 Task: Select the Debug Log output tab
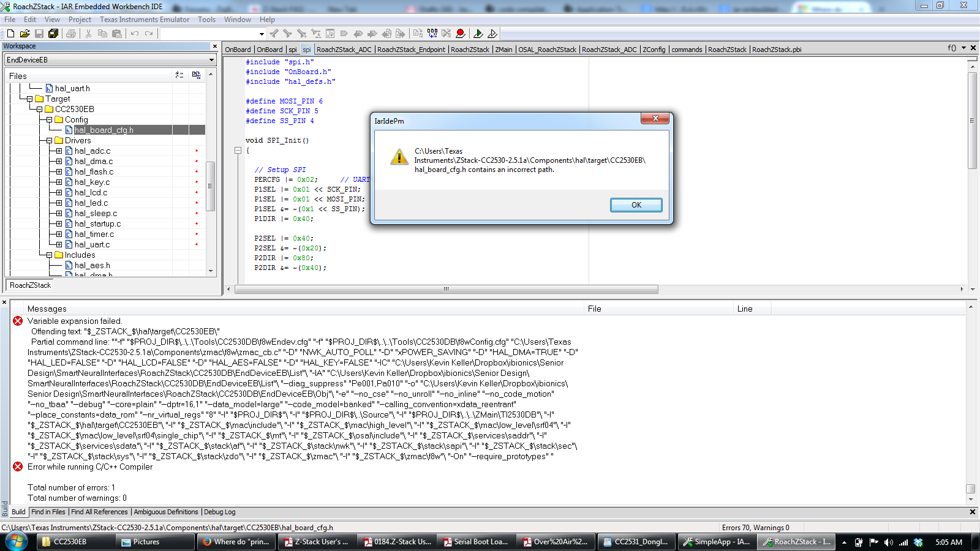pos(219,512)
